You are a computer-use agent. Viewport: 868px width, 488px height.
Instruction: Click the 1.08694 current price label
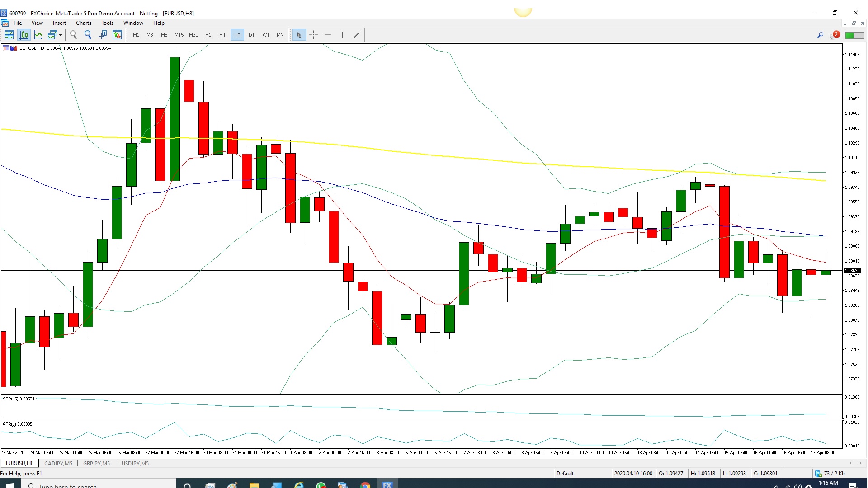(x=852, y=270)
